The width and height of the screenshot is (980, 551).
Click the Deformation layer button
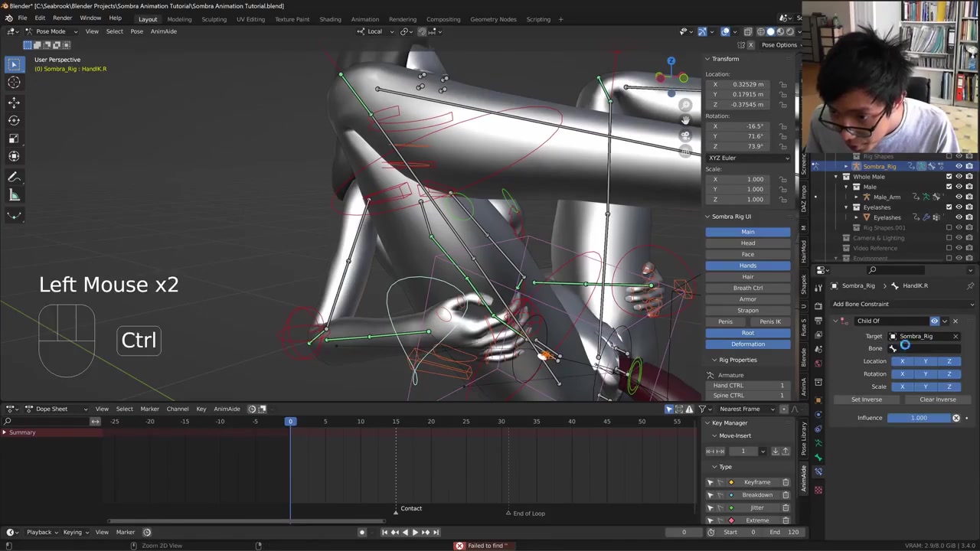[x=747, y=344]
